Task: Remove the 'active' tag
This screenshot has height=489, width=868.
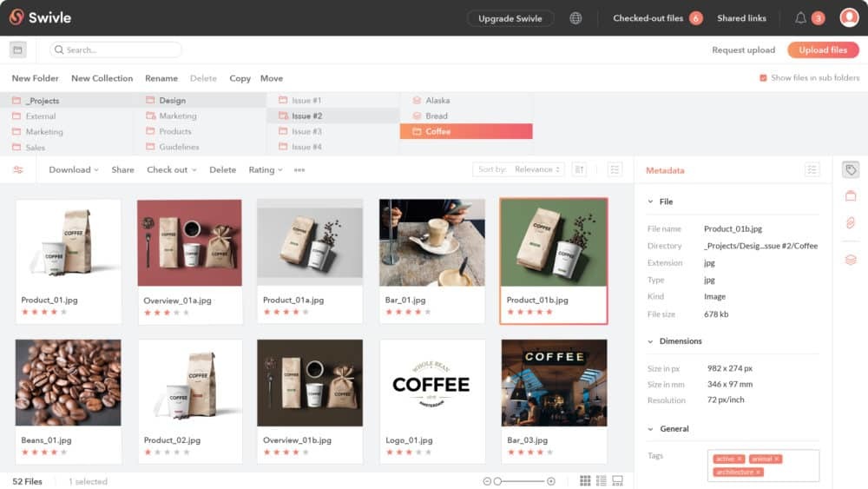Action: coord(740,459)
